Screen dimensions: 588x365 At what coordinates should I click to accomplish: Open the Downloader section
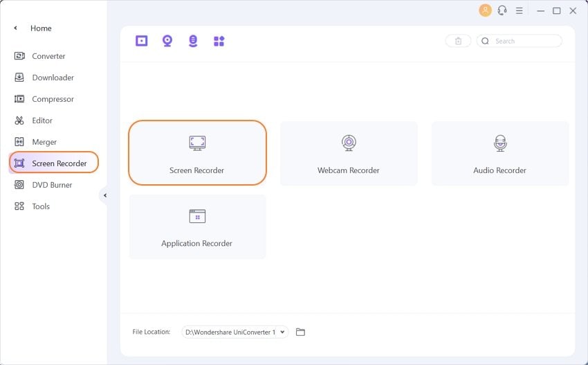click(x=44, y=78)
